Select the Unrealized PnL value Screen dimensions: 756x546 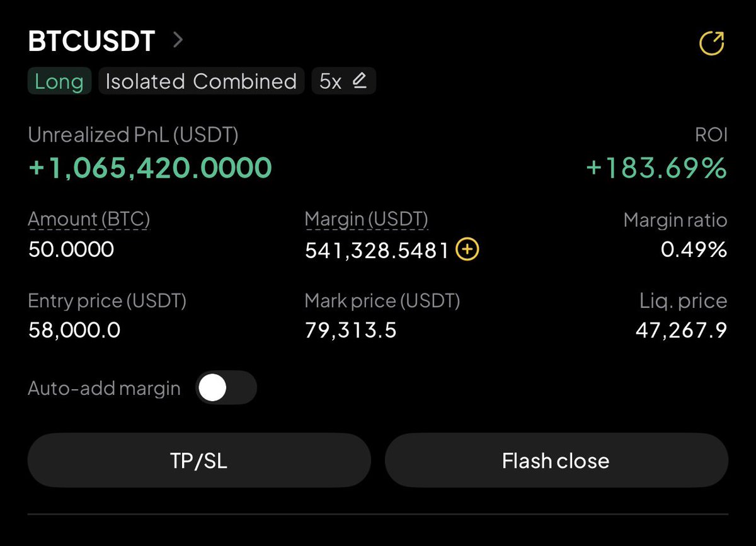(151, 168)
